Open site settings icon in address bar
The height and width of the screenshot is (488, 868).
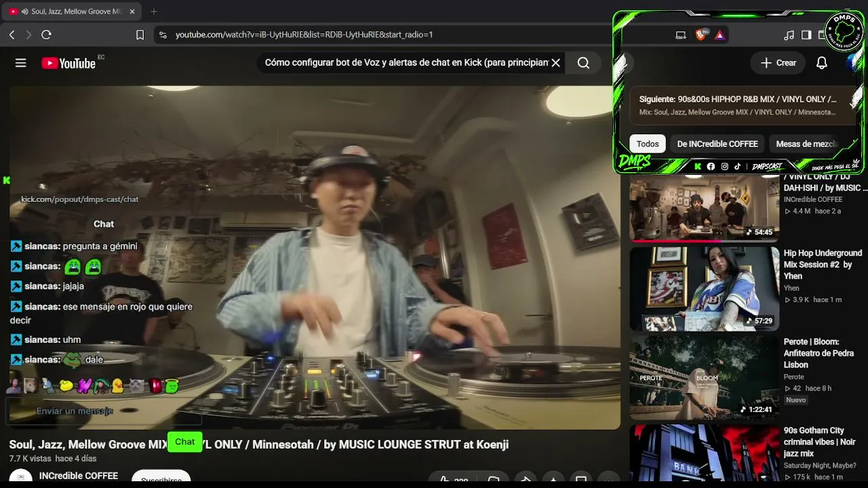(x=163, y=35)
